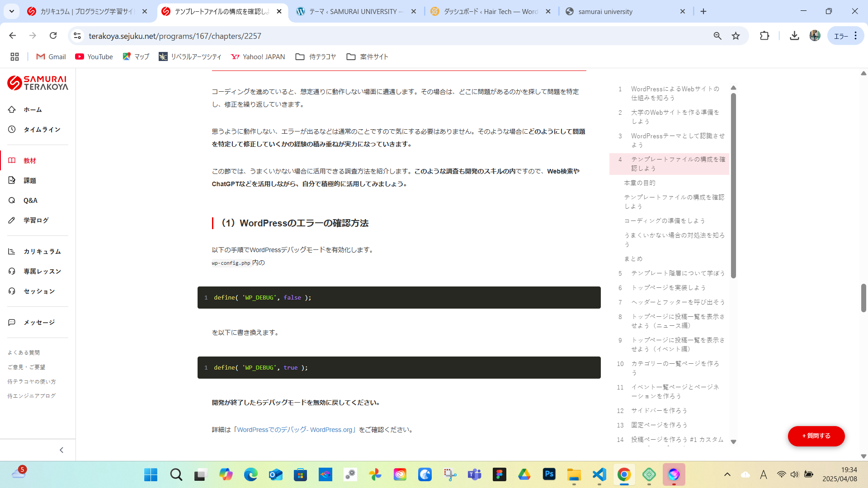This screenshot has height=488, width=868.
Task: Open the 課題 sidebar icon
Action: (12, 180)
